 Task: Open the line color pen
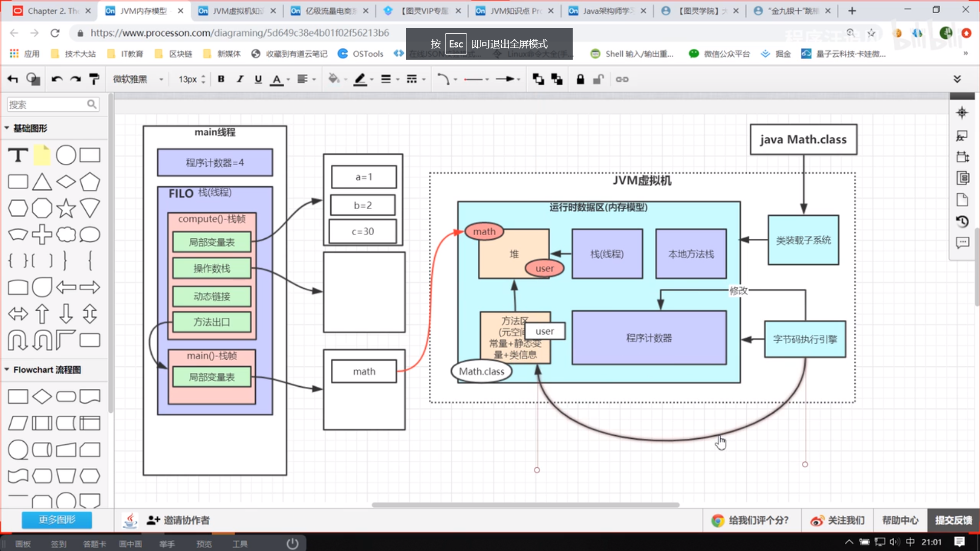click(x=360, y=79)
